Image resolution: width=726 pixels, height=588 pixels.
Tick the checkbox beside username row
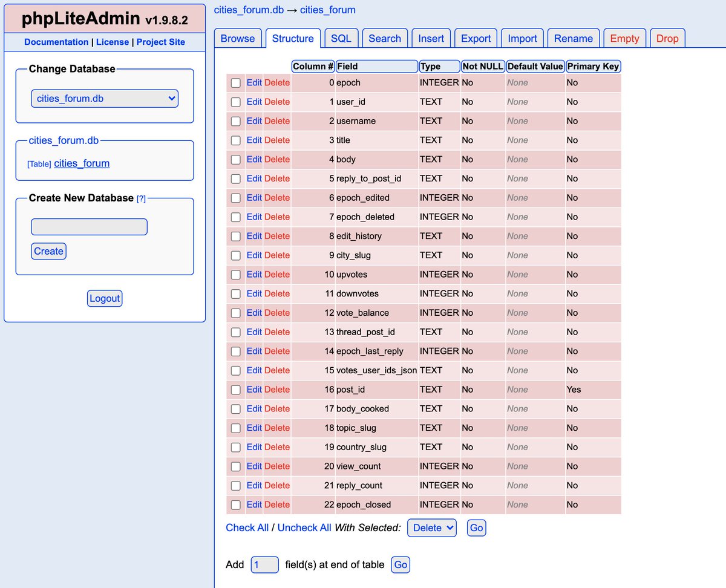[235, 121]
